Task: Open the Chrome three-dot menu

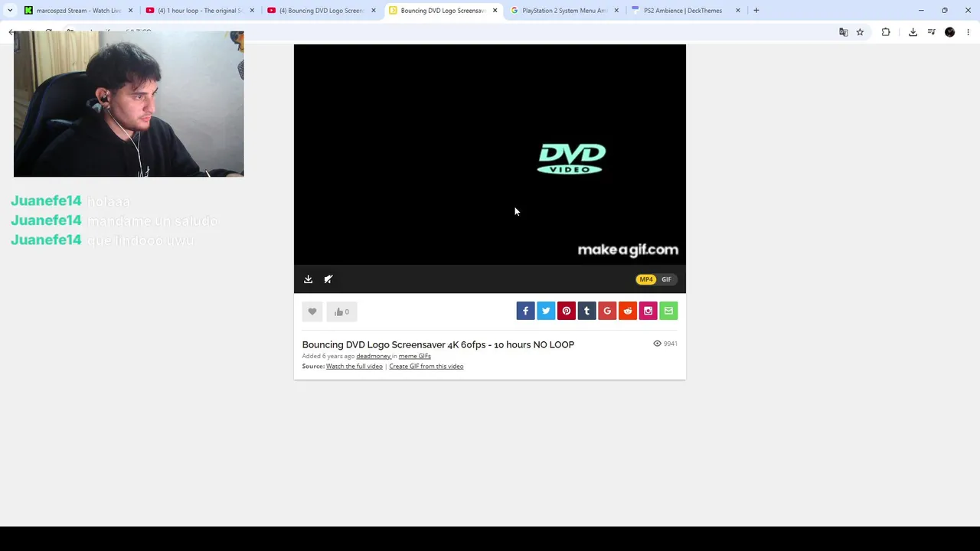Action: point(968,32)
